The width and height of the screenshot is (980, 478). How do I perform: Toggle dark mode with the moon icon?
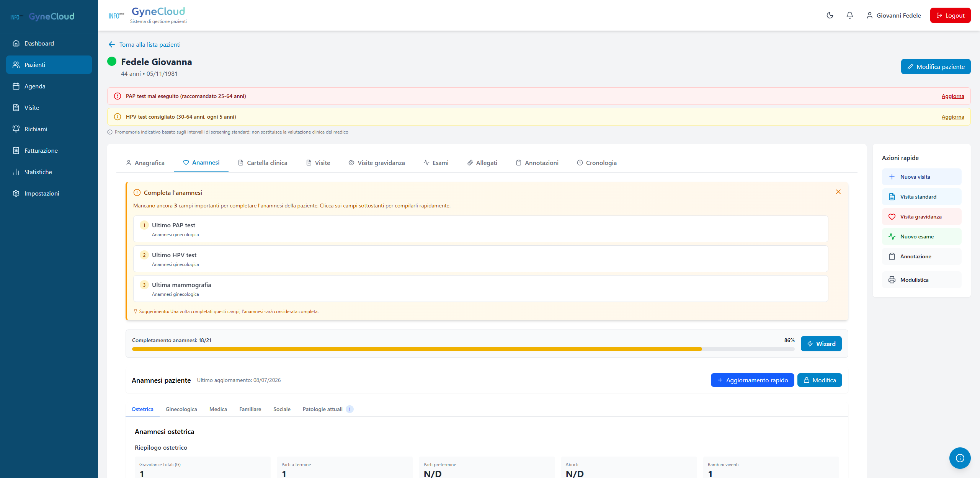[830, 15]
